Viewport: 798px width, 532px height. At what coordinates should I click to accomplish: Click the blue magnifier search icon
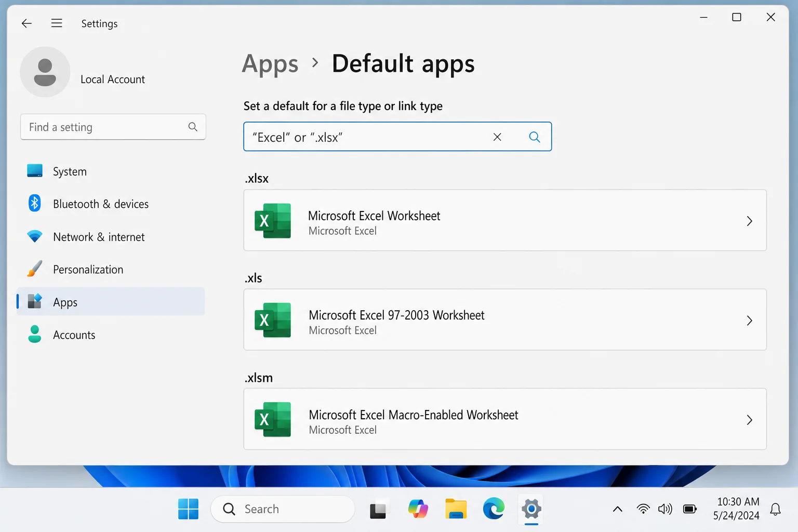pyautogui.click(x=535, y=137)
